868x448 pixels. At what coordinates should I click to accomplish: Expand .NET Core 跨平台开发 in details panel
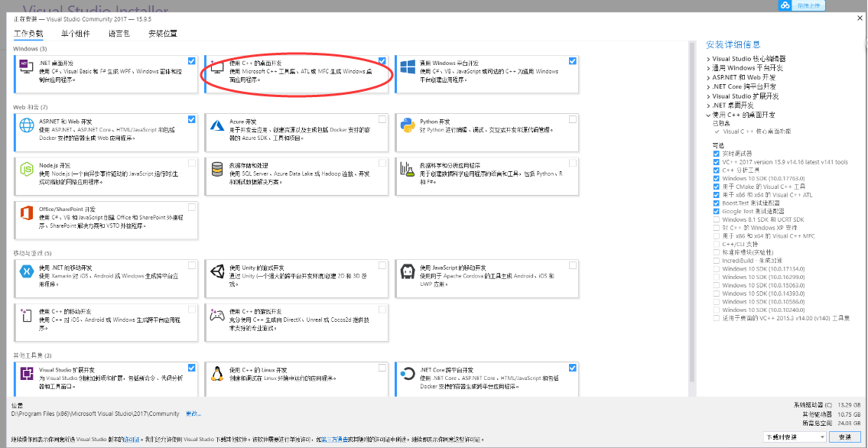(708, 87)
